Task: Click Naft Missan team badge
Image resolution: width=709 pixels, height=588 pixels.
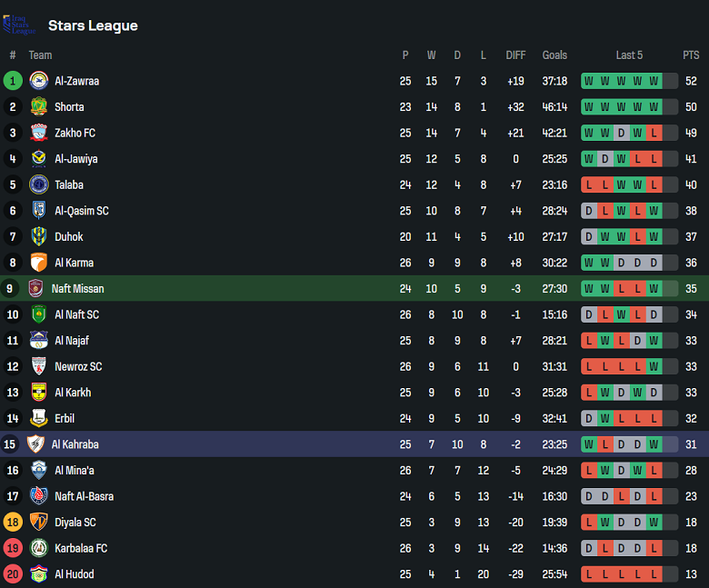Action: [x=35, y=289]
